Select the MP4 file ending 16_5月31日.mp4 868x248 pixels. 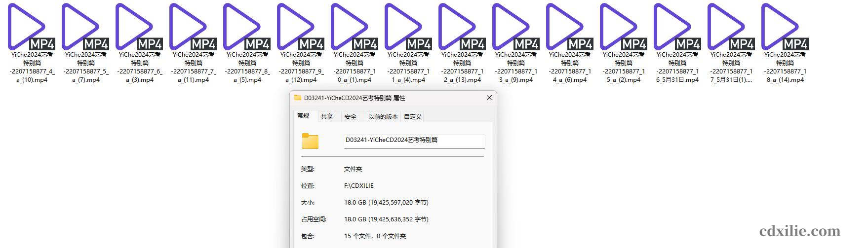[x=677, y=43]
